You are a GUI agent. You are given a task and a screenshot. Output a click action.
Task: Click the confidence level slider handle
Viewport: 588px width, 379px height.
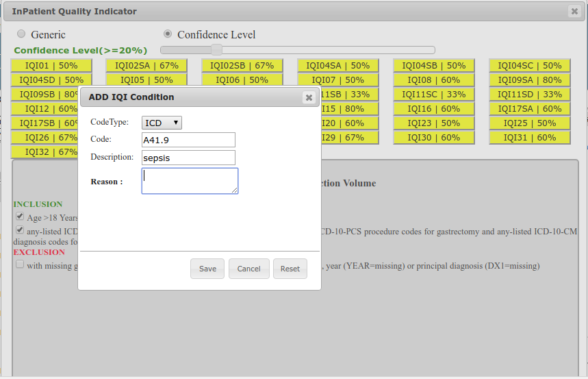click(216, 49)
